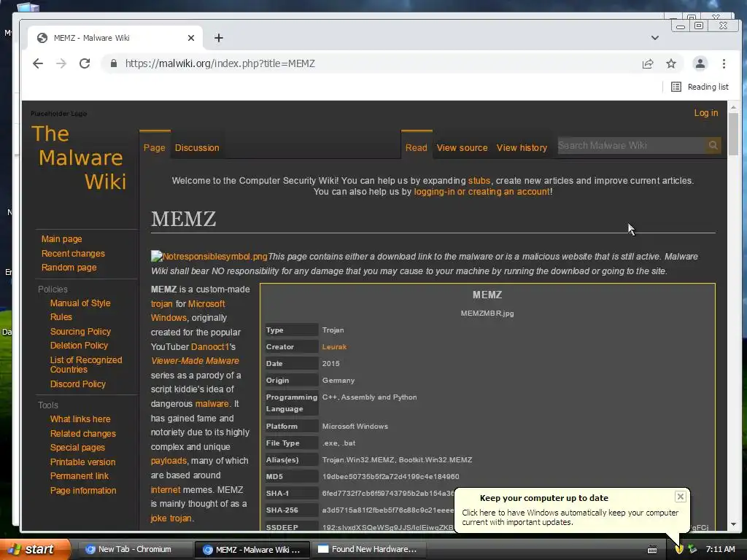Open the Permanent link tool
Image resolution: width=747 pixels, height=560 pixels.
pyautogui.click(x=79, y=476)
